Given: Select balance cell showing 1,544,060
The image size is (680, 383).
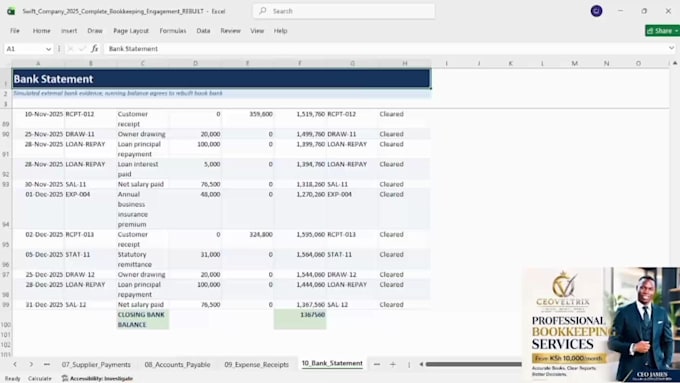Looking at the screenshot, I should point(300,275).
